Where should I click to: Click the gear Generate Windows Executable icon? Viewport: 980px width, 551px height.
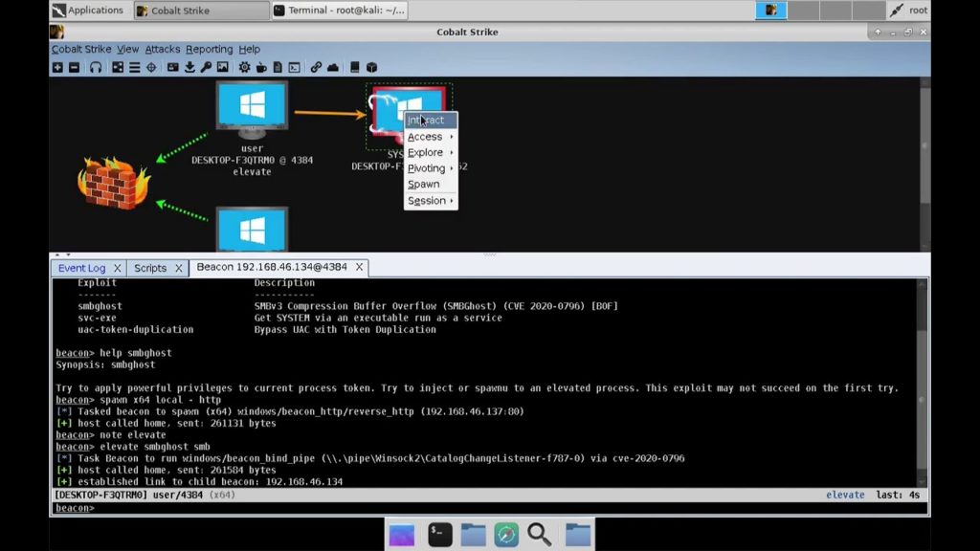[x=244, y=68]
